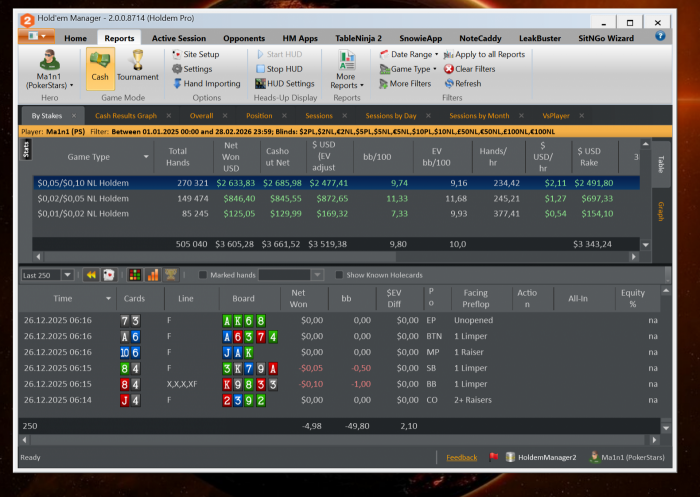
Task: Open HM Apps tab
Action: pos(300,38)
